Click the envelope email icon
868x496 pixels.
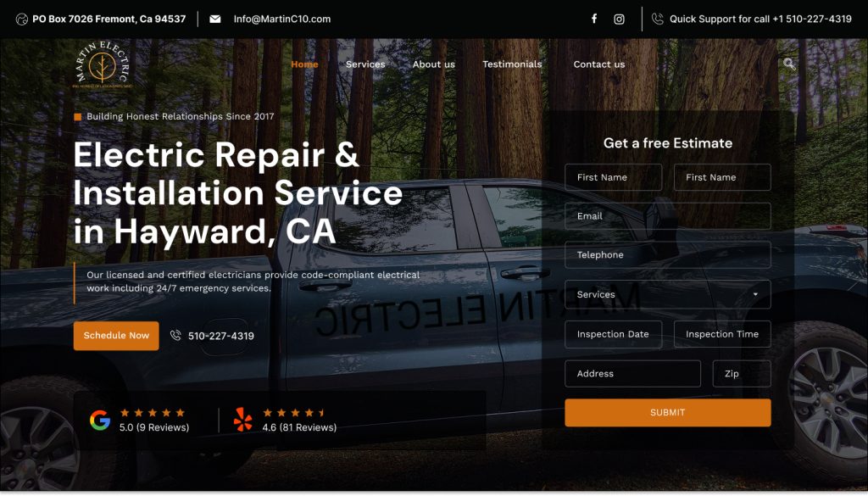point(215,19)
